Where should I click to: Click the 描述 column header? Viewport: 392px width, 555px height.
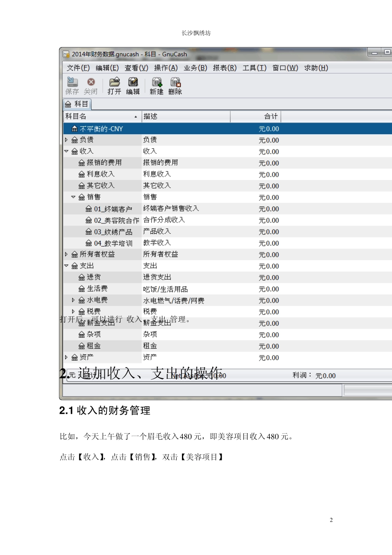coord(186,116)
